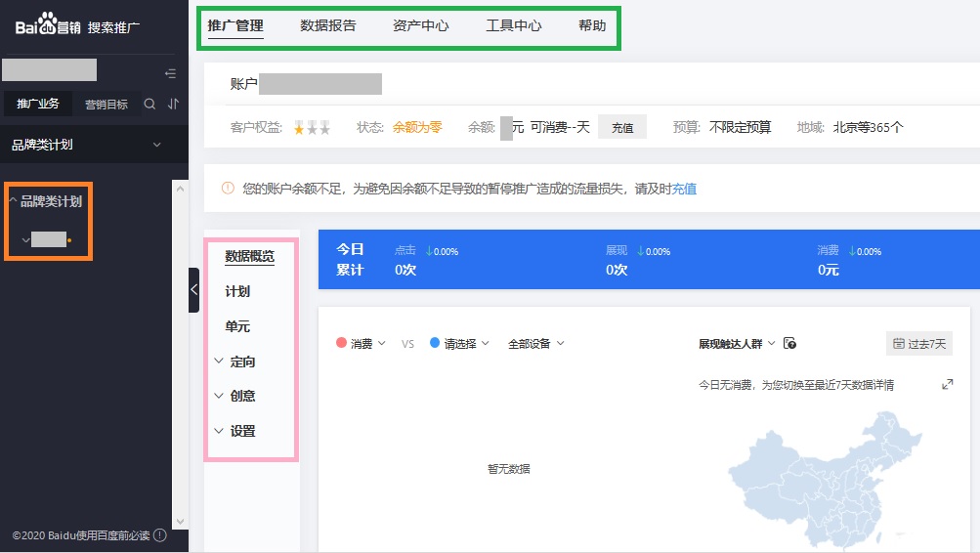
Task: Switch to the 数据报告 tab
Action: (328, 26)
